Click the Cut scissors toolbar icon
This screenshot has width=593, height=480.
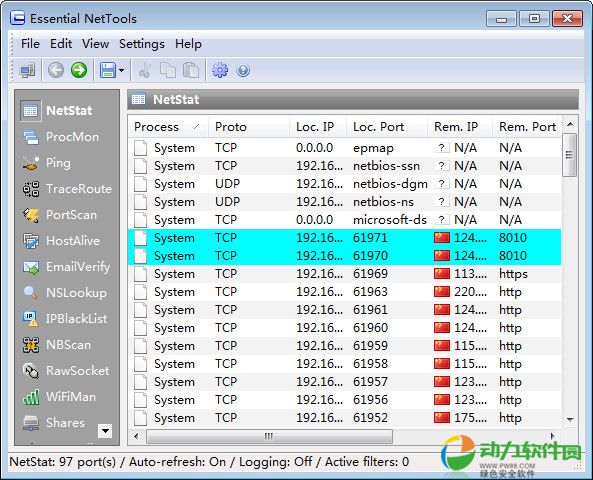(x=144, y=70)
